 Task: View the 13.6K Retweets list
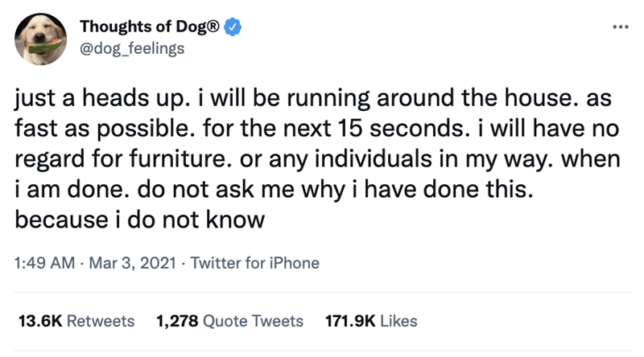tap(76, 321)
